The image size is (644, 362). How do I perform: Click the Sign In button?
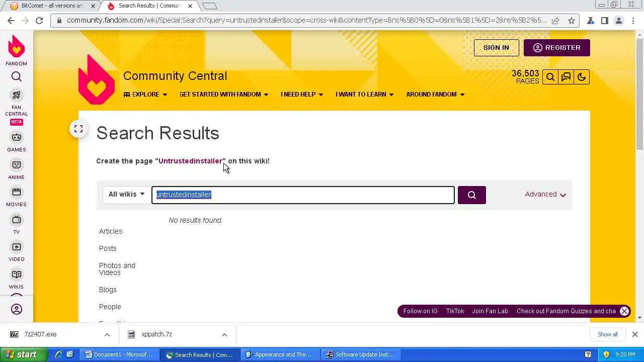(x=496, y=48)
